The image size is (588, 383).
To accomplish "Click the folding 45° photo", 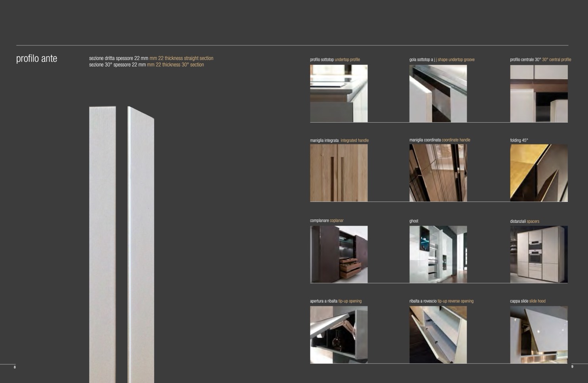I will click(539, 173).
